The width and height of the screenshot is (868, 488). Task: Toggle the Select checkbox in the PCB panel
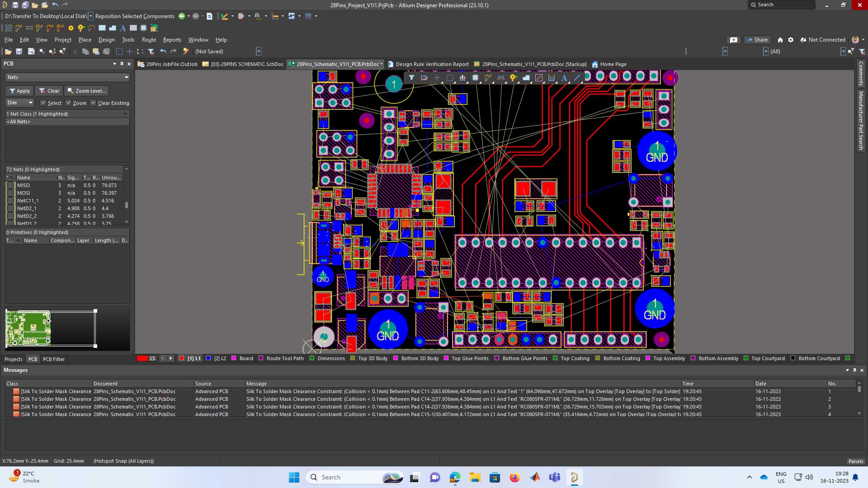point(43,103)
